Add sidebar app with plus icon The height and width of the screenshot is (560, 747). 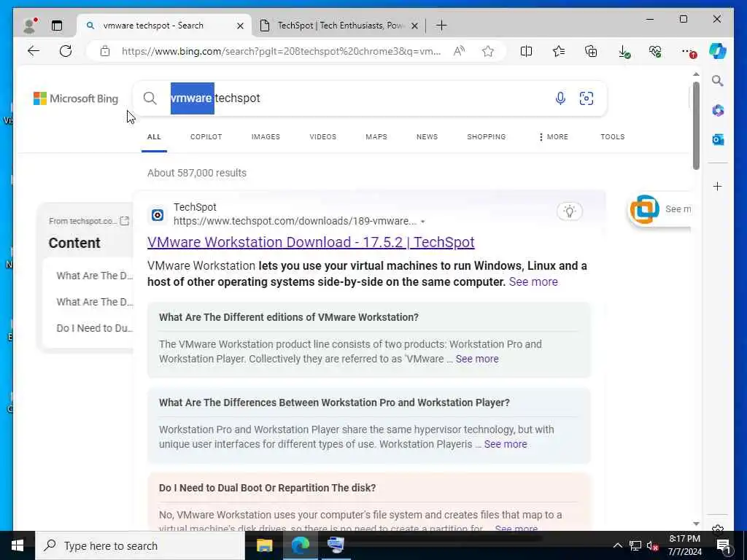[x=718, y=186]
